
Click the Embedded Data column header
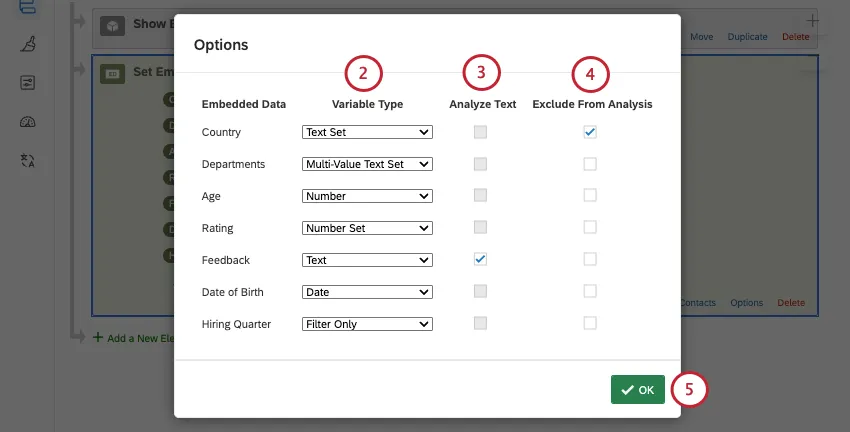[x=244, y=104]
